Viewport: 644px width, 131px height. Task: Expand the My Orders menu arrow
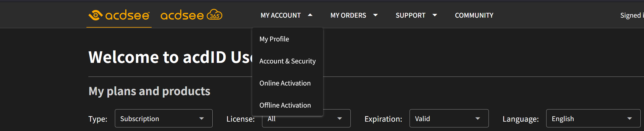point(375,15)
